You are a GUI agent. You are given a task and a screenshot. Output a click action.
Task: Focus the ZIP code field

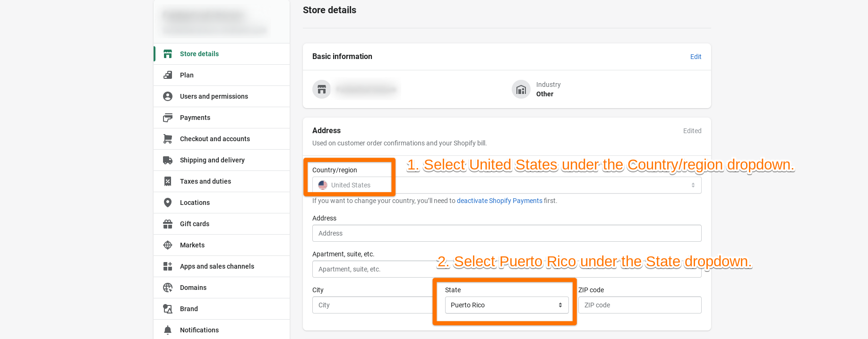[639, 305]
